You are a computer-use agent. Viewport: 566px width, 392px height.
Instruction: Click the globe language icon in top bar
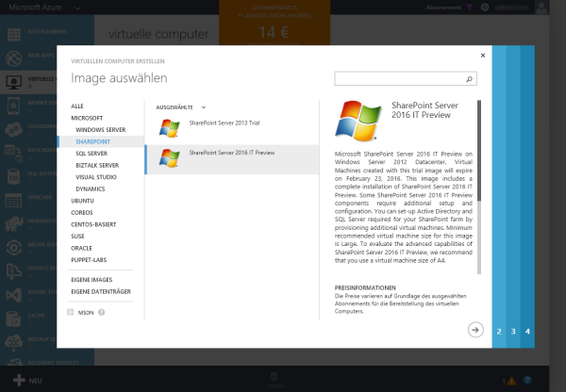[x=485, y=8]
